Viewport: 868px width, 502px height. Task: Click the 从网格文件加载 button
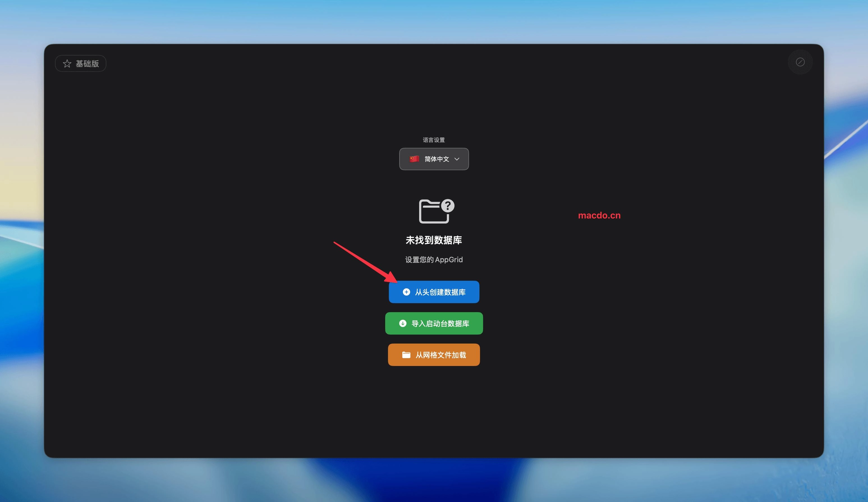pos(434,355)
